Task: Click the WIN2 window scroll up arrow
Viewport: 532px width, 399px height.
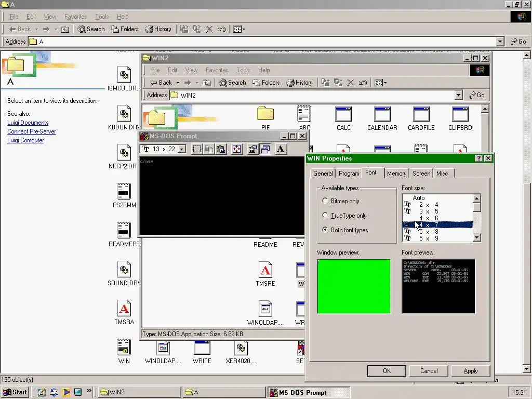Action: [485, 109]
